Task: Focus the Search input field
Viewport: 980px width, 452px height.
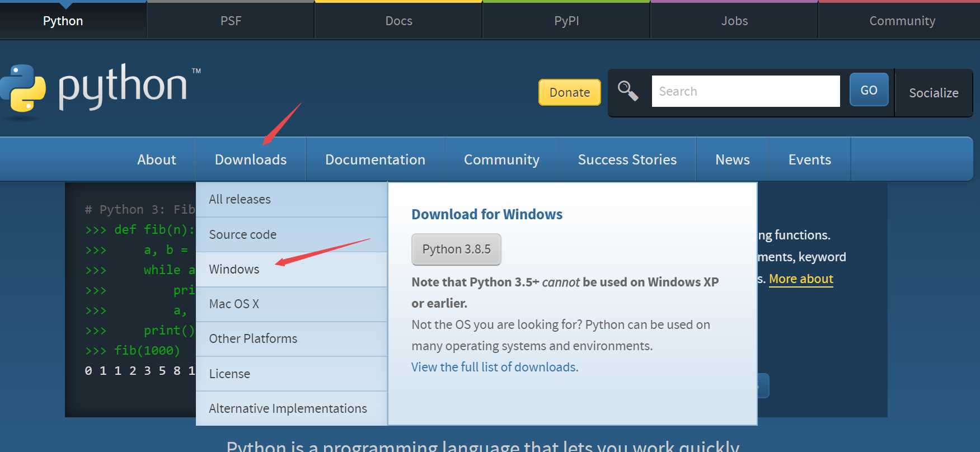Action: (745, 91)
